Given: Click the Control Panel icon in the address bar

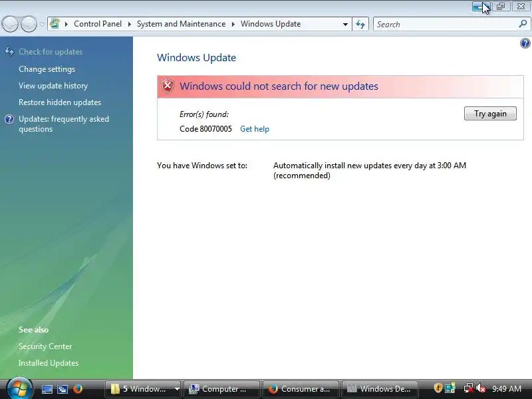Looking at the screenshot, I should point(55,24).
